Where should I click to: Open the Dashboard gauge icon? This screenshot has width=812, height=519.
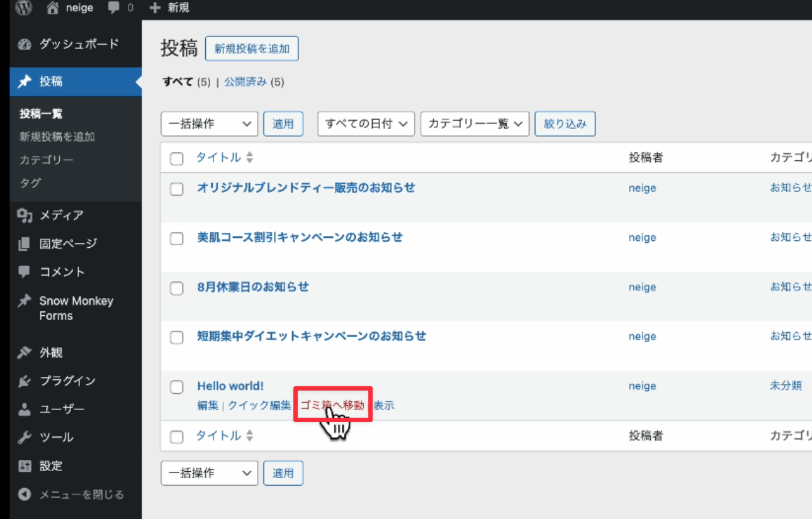[25, 45]
